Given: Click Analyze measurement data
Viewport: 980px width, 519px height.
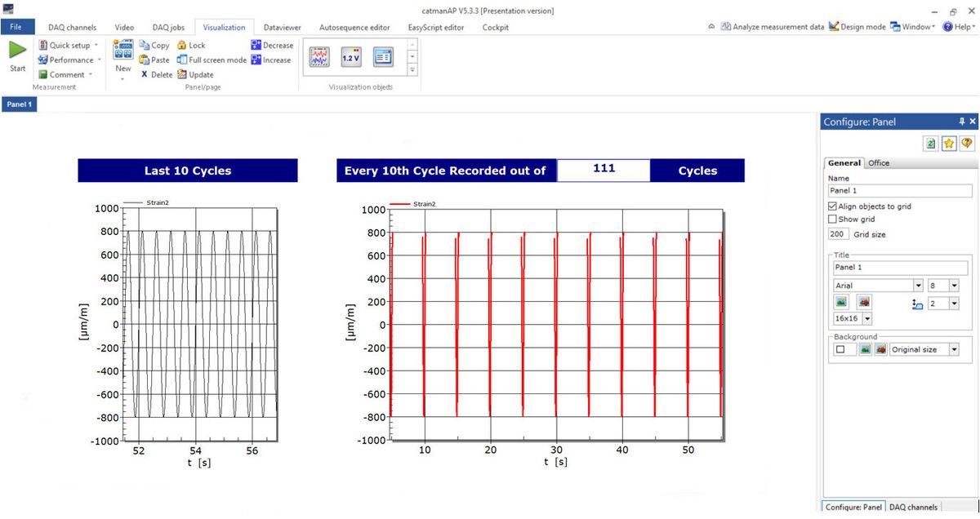Looking at the screenshot, I should coord(772,26).
